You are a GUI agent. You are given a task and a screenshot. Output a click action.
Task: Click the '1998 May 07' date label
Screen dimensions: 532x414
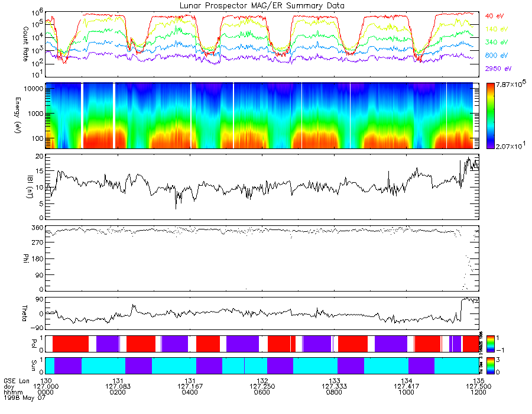click(24, 397)
